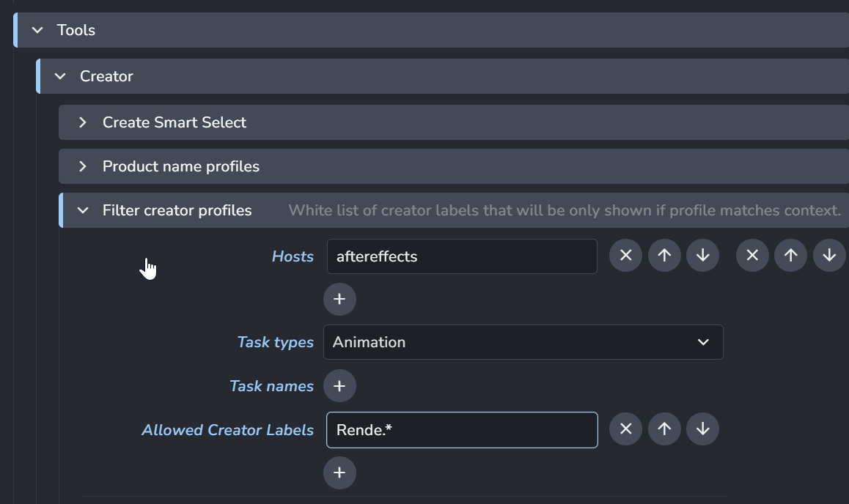
Task: Click the far-right up arrow in Hosts row
Action: click(790, 256)
